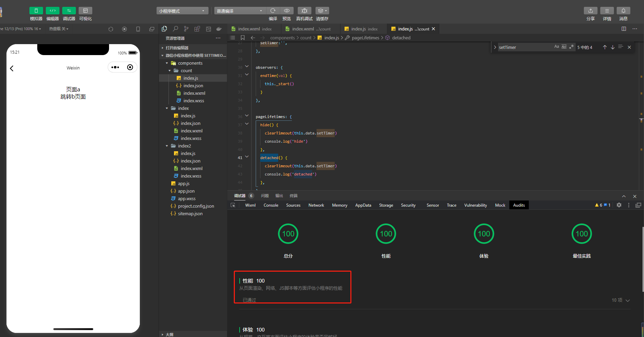Open the 普通编译 compile mode dropdown
This screenshot has height=337, width=644.
point(240,11)
